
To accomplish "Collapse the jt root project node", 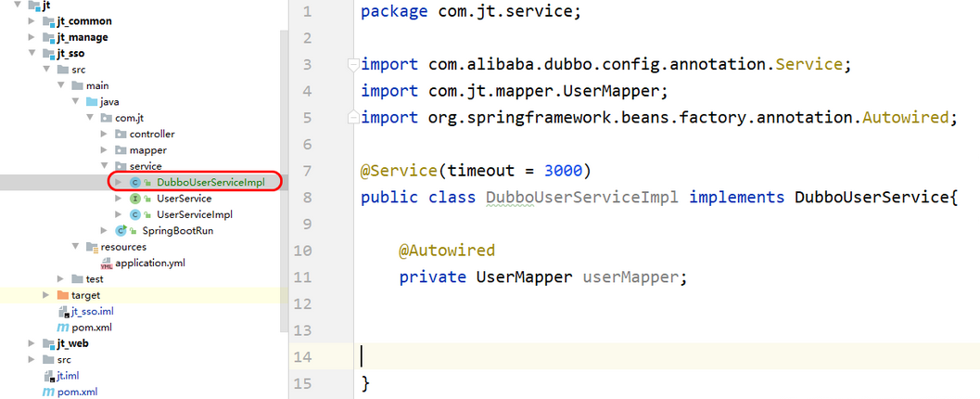I will tap(18, 5).
